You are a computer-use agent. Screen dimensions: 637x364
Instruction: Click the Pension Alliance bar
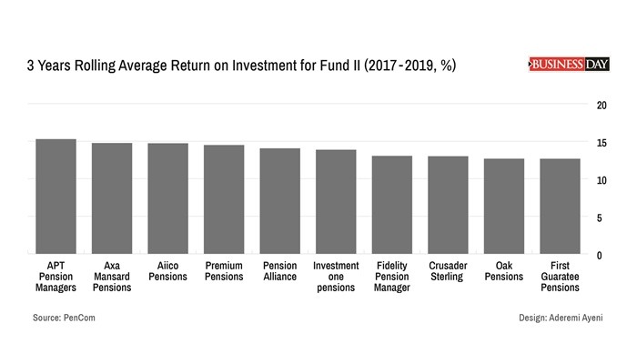280,200
